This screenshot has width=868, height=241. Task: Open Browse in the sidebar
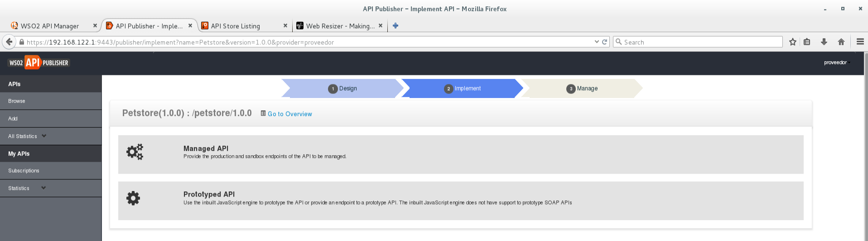point(51,101)
